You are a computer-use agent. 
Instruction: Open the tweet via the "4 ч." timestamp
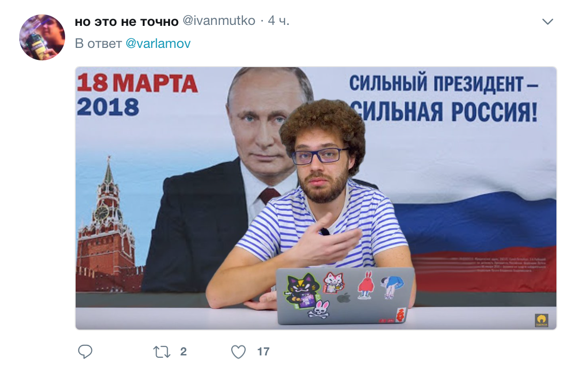[x=279, y=21]
